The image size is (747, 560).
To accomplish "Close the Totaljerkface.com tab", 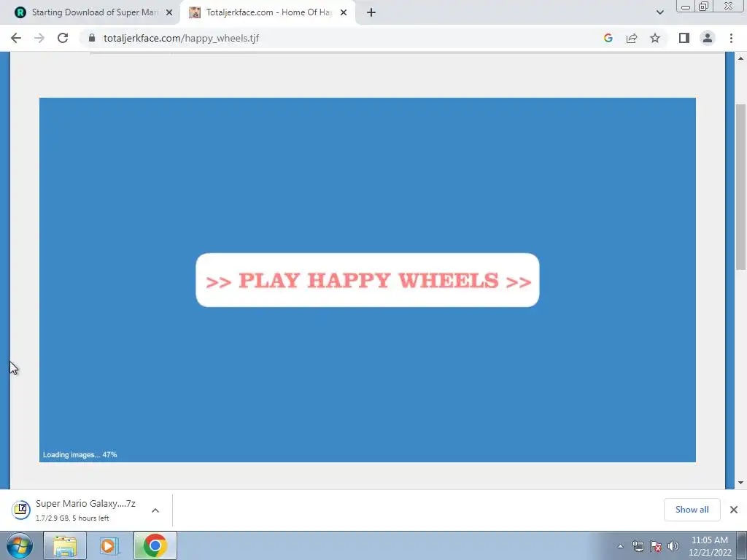I will (344, 12).
